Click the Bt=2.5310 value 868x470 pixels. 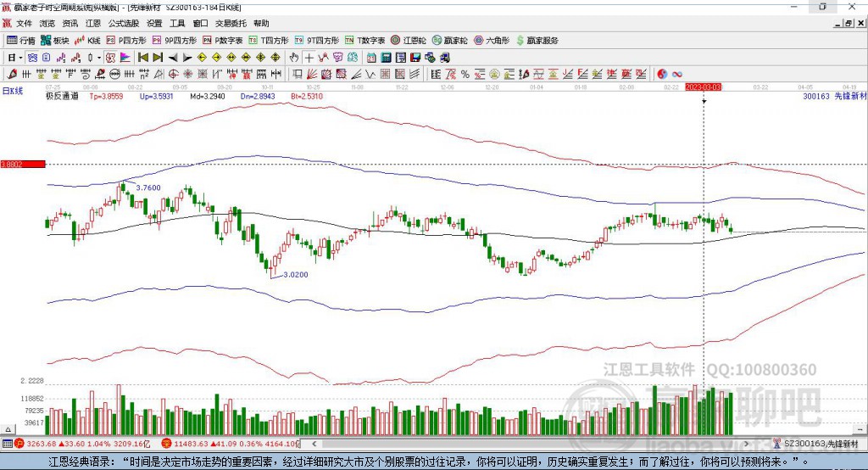[307, 96]
